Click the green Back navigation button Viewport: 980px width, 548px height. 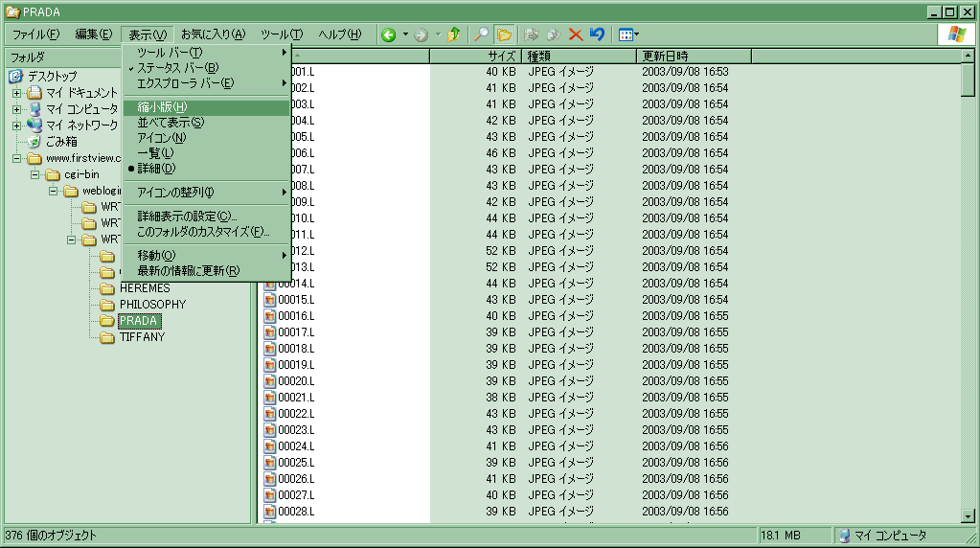click(389, 34)
